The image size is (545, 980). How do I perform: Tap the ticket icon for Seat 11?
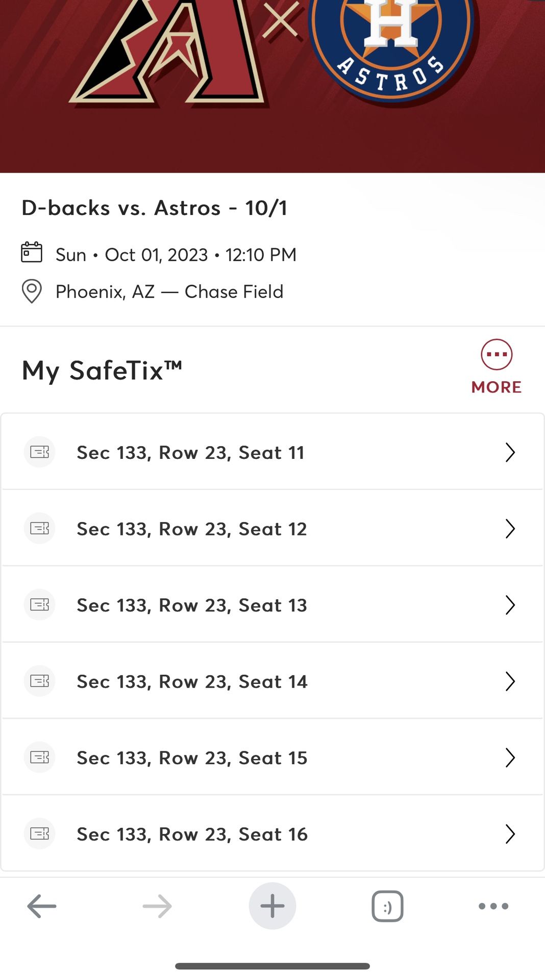pyautogui.click(x=39, y=452)
